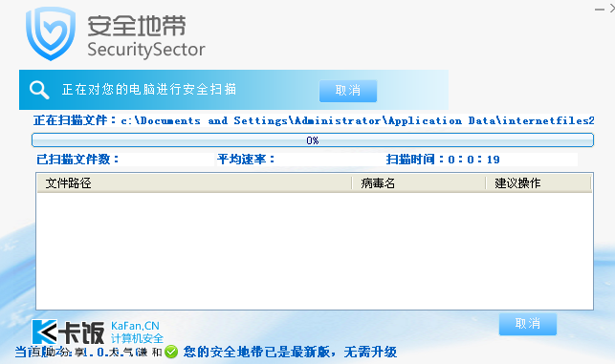Click the 安全地带 title text

tap(137, 26)
